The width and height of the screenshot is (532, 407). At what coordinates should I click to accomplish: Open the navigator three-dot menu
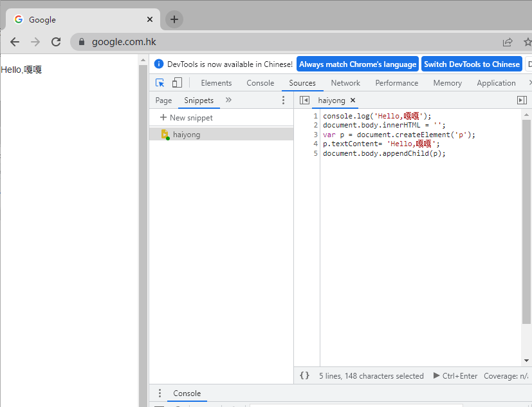283,100
